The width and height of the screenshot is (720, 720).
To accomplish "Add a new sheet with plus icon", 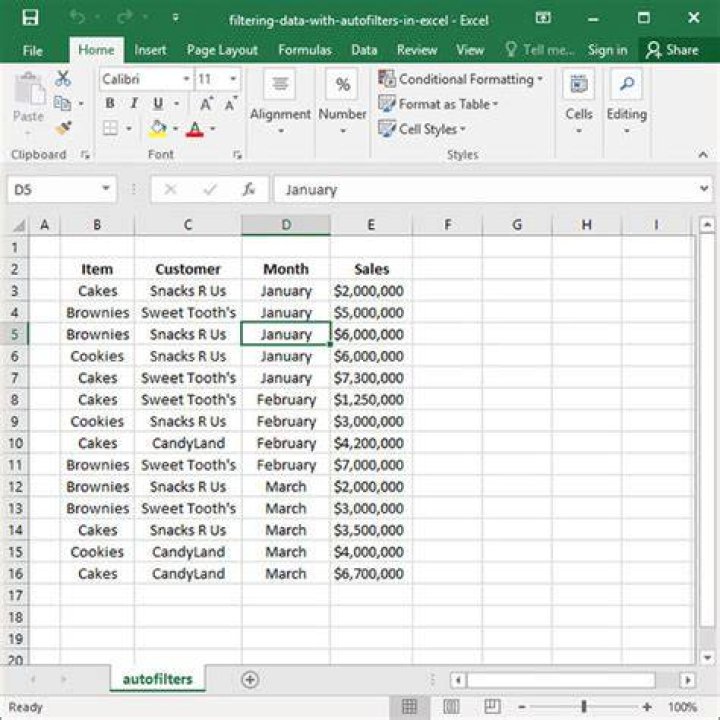I will pos(250,680).
